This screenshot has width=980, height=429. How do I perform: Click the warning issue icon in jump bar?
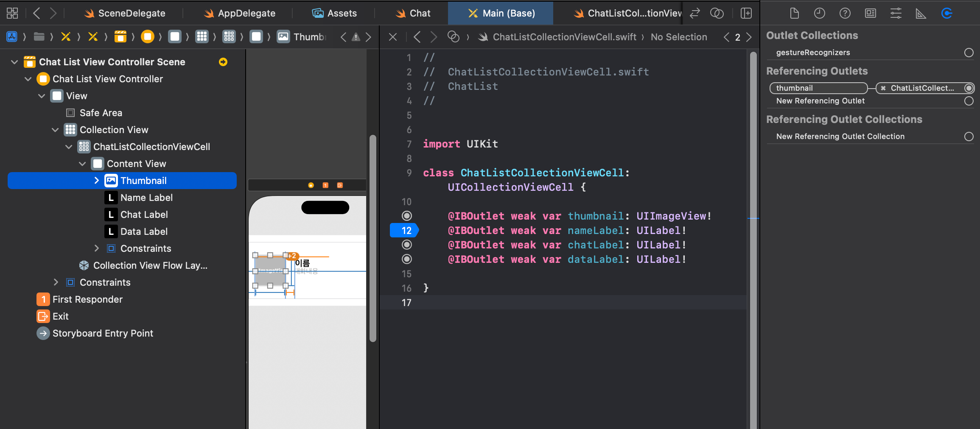click(x=356, y=37)
